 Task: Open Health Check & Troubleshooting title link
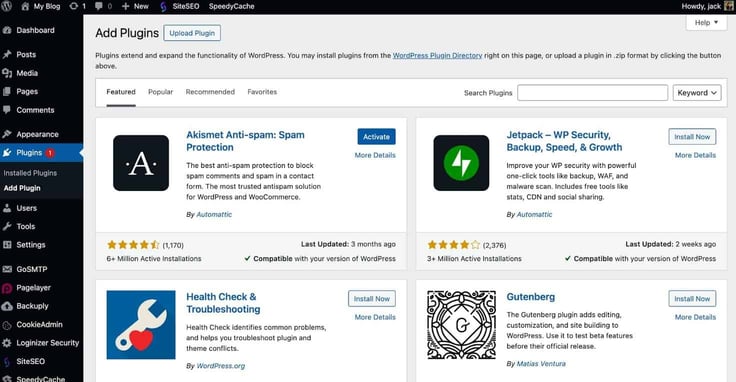tap(223, 303)
